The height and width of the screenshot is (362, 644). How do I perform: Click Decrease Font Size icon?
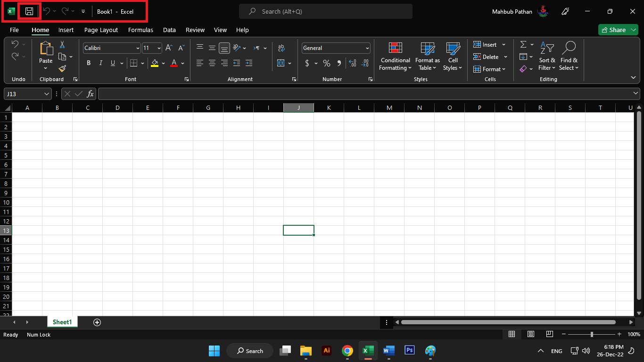point(181,48)
